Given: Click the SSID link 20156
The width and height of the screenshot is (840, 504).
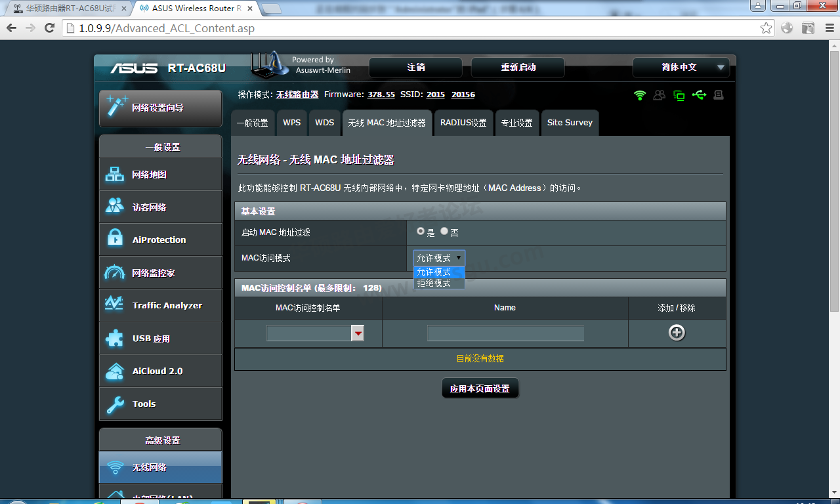Looking at the screenshot, I should 463,94.
